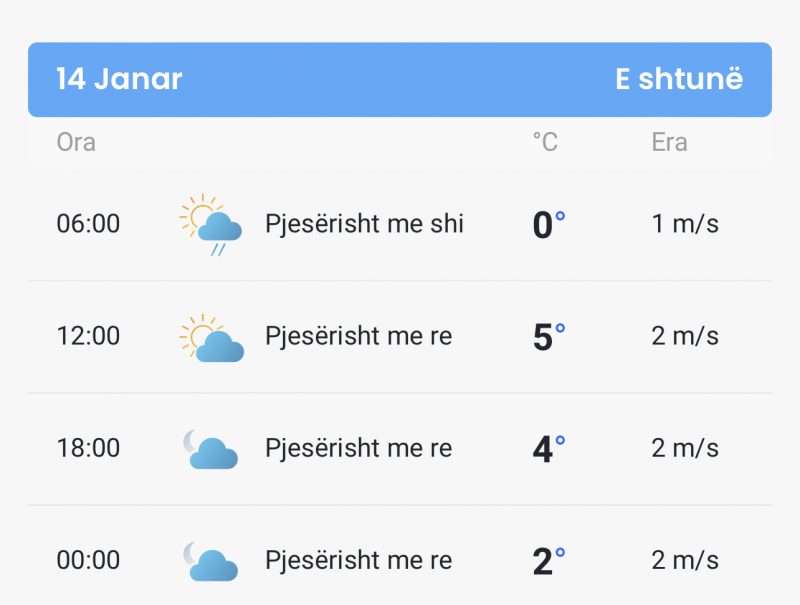This screenshot has width=800, height=605.
Task: Click the °C column header
Action: [545, 142]
